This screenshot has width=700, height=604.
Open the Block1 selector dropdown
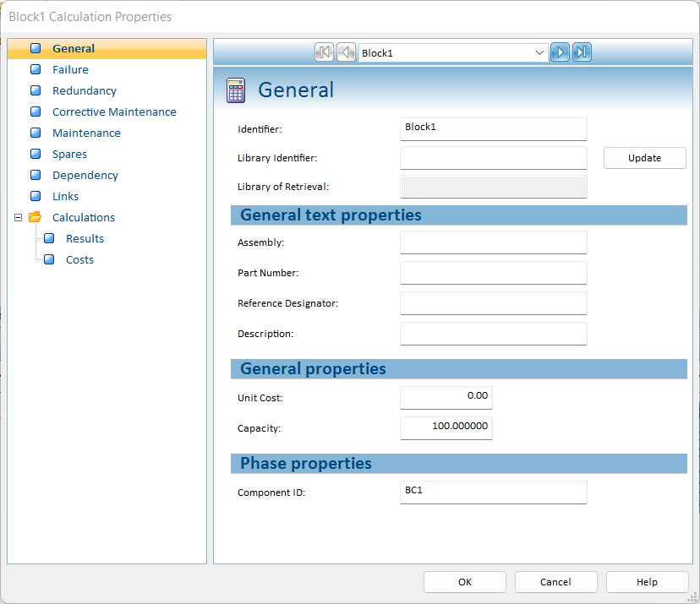[539, 52]
